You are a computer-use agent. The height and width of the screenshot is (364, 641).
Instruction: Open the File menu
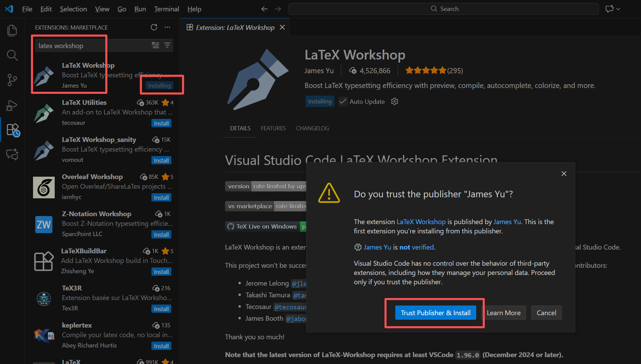(27, 9)
